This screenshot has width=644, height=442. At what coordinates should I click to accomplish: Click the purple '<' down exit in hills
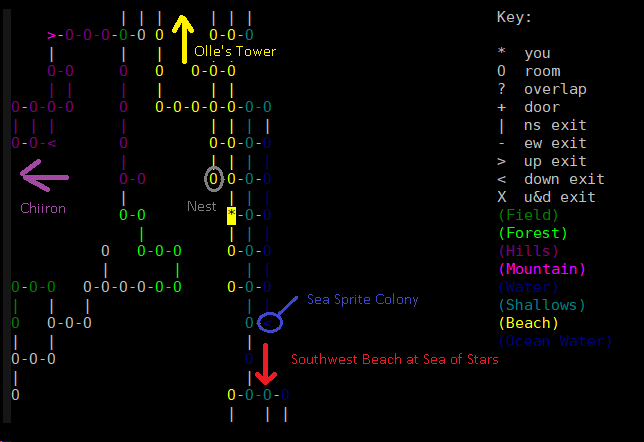[x=51, y=143]
